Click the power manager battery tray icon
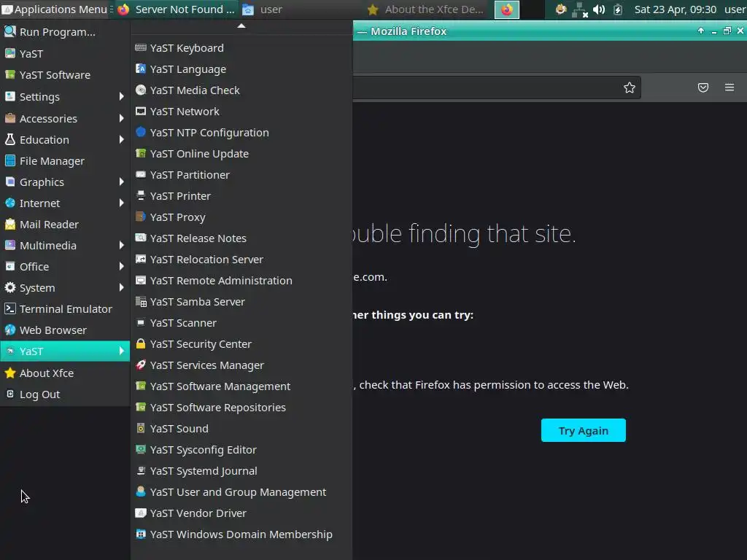747x560 pixels. (617, 9)
